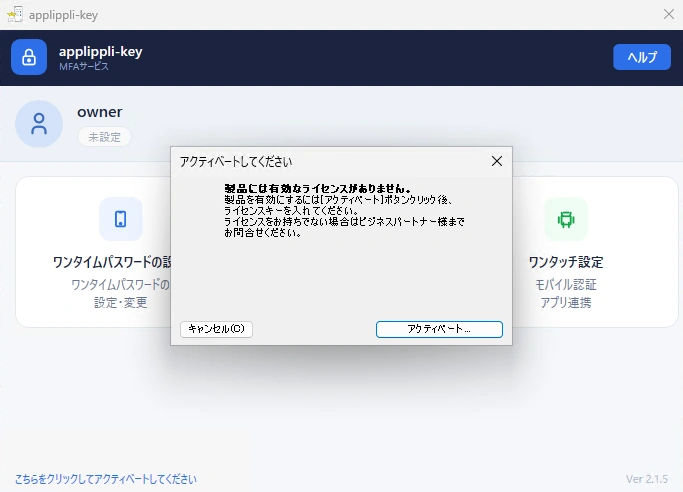Click ワンタイムパスワードの 設定・変更 description text

tap(120, 293)
